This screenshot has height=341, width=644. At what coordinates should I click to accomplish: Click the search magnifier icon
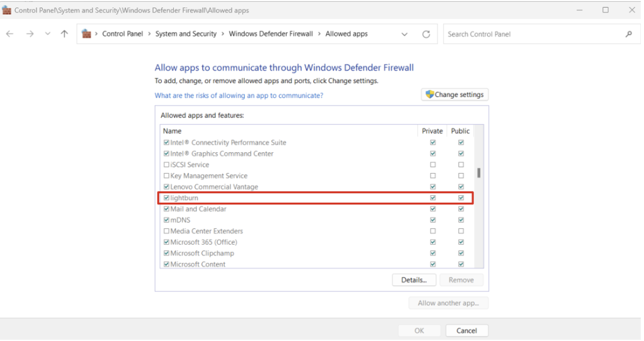628,34
